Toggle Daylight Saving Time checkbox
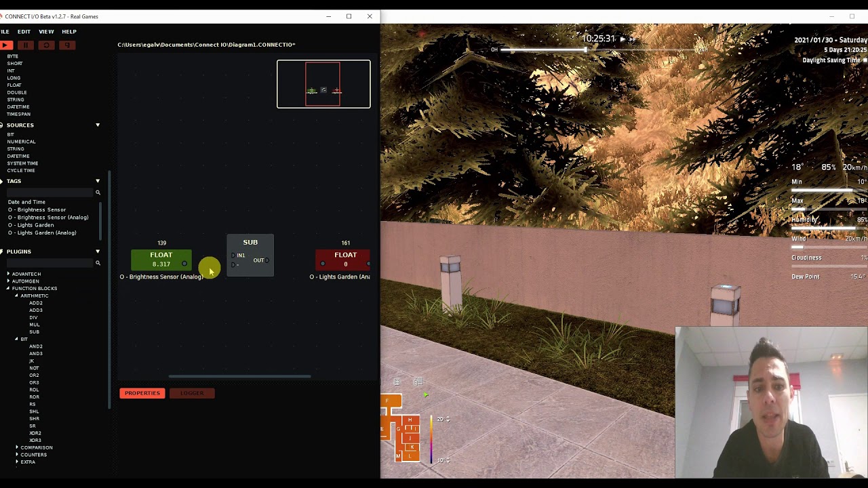The image size is (868, 488). tap(865, 60)
